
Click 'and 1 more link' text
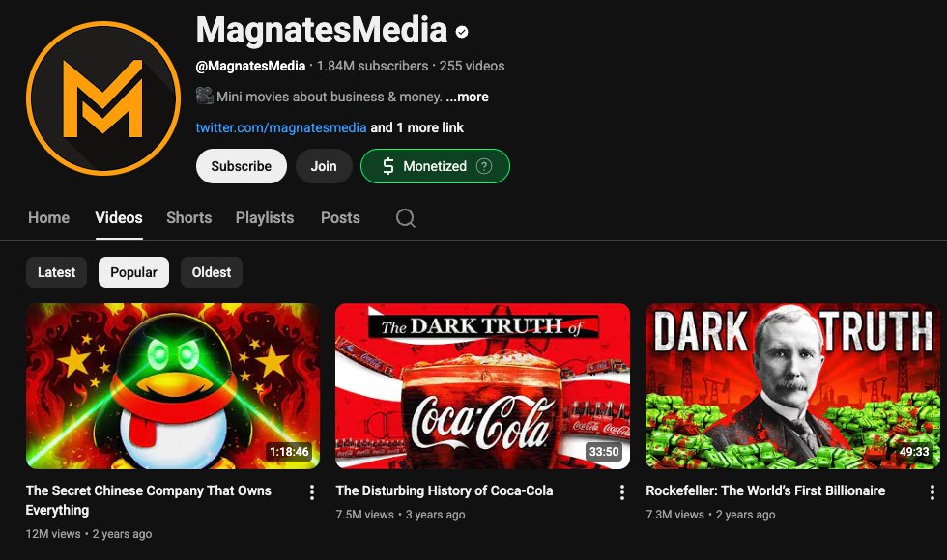point(416,127)
